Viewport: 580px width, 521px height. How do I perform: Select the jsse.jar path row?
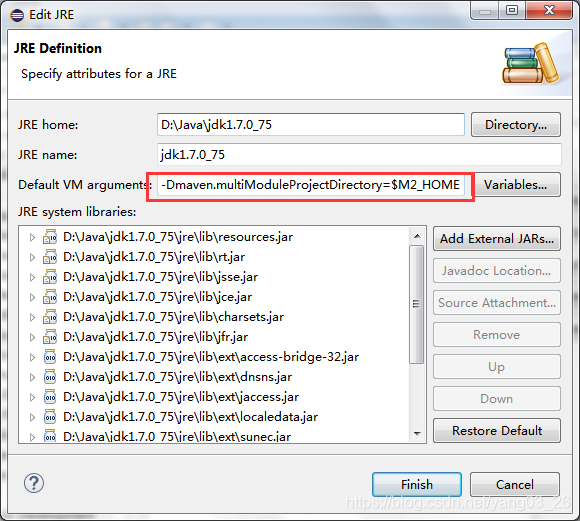(161, 277)
